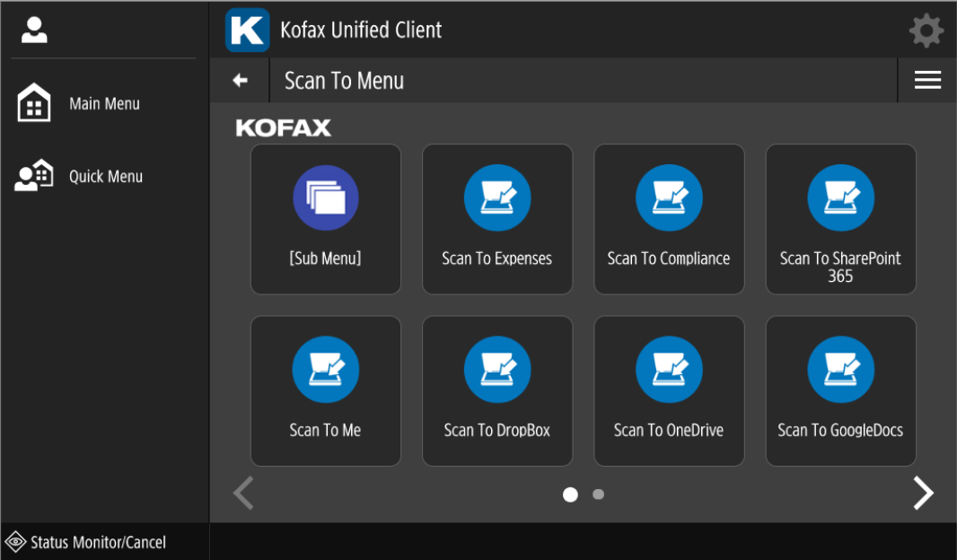Viewport: 957px width, 560px height.
Task: Go to next page with right chevron
Action: [923, 493]
